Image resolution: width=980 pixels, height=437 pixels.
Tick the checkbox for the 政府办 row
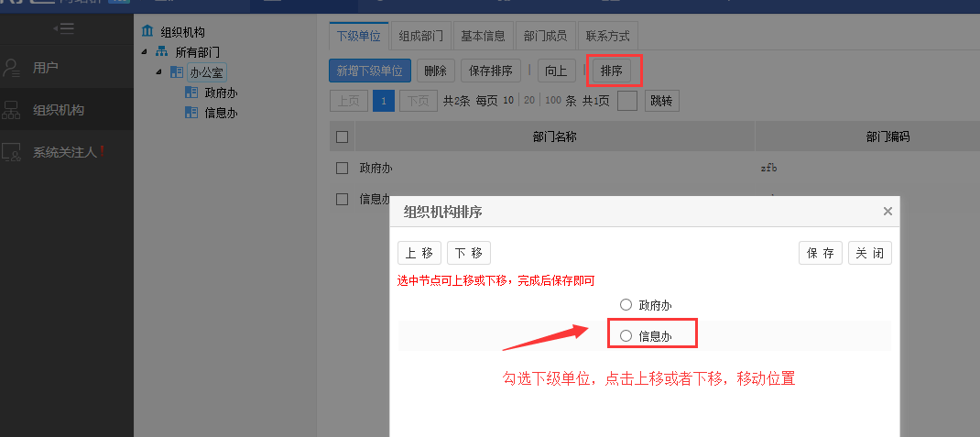coord(343,169)
